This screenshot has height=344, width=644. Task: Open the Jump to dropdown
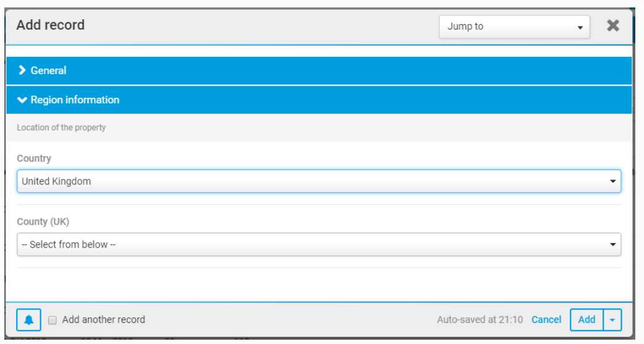tap(514, 27)
